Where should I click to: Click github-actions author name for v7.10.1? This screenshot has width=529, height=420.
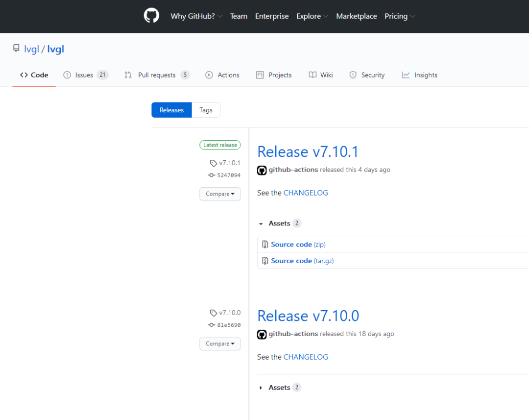point(293,170)
